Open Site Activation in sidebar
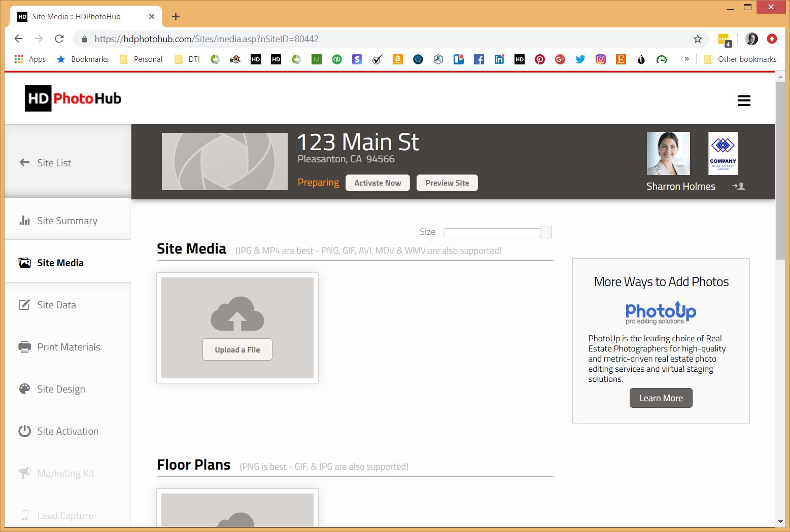This screenshot has height=532, width=790. [x=59, y=431]
